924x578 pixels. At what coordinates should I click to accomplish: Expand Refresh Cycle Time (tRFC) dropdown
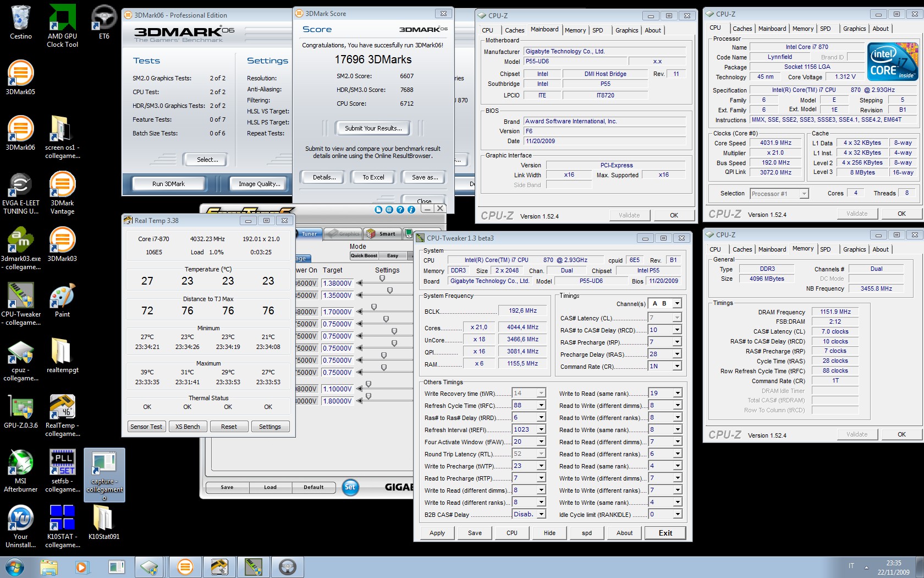coord(529,405)
